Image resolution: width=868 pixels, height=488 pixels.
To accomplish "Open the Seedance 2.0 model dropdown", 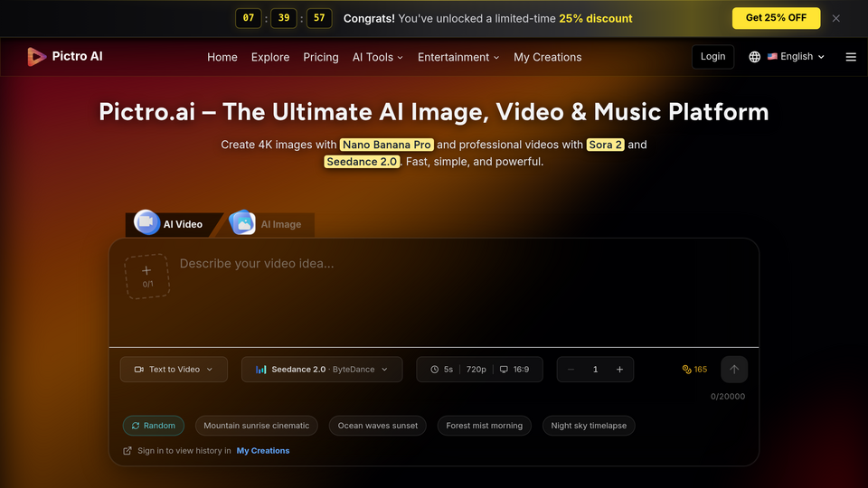I will (322, 369).
